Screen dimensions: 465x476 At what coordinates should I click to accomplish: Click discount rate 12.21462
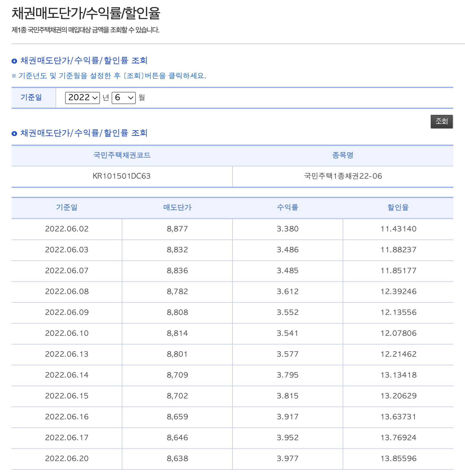[x=398, y=354]
